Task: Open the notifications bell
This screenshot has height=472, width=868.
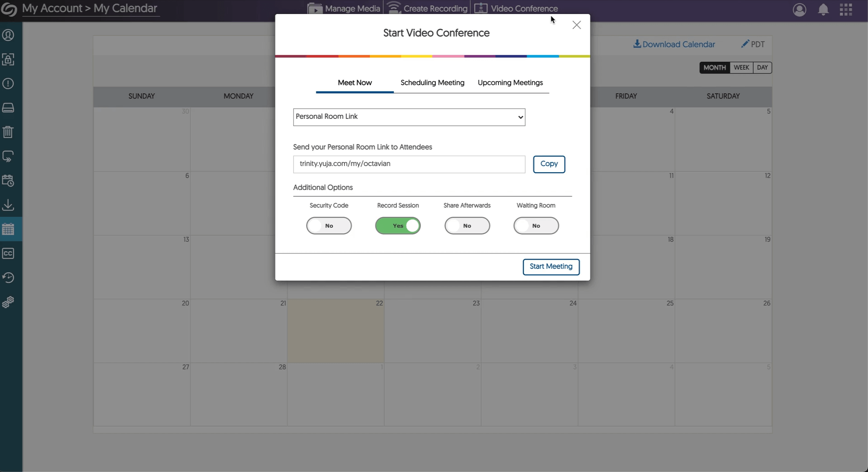Action: tap(823, 10)
